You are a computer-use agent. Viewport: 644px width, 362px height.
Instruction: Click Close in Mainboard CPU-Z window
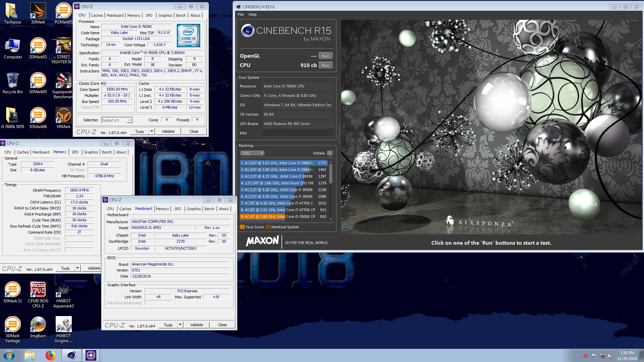tap(222, 325)
